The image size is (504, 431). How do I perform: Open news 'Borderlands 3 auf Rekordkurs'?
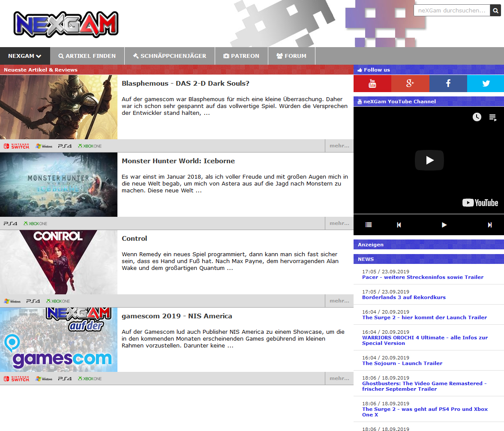pos(404,298)
